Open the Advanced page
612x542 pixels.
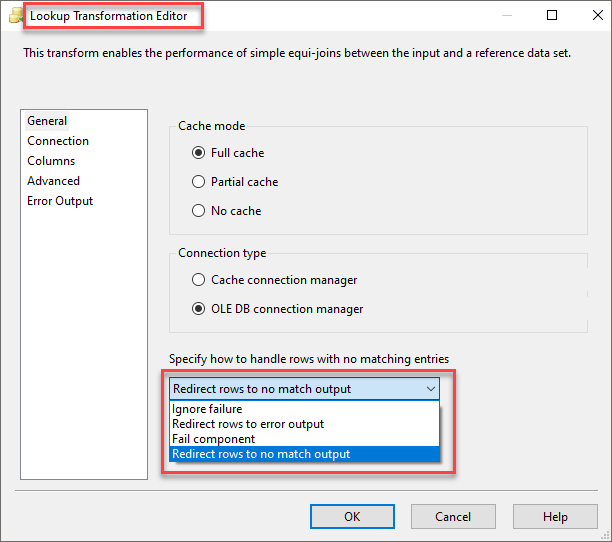53,181
